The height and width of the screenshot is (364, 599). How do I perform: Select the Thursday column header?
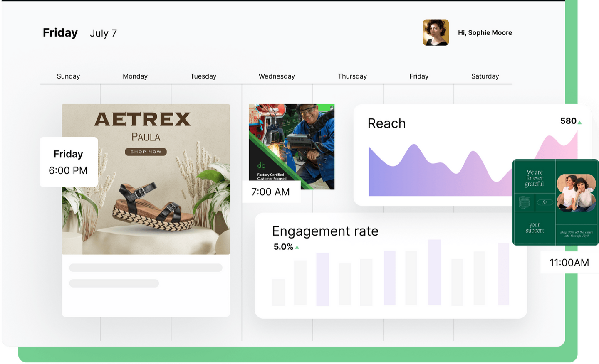(x=352, y=76)
